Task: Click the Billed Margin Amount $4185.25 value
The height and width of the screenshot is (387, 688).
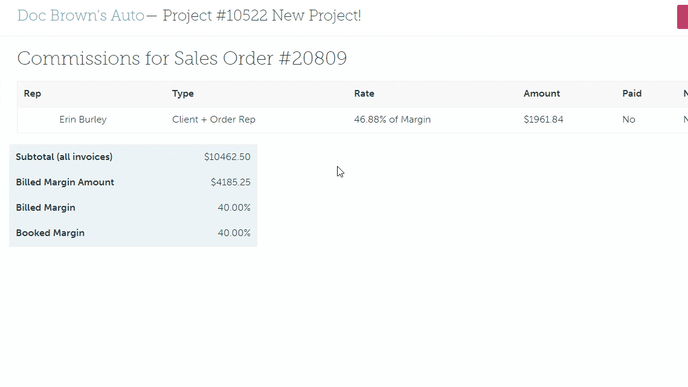Action: click(230, 182)
